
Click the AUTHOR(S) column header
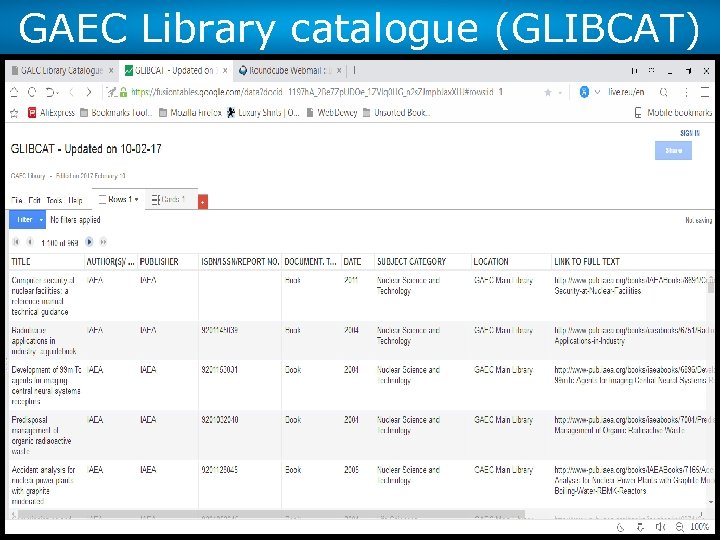[110, 262]
